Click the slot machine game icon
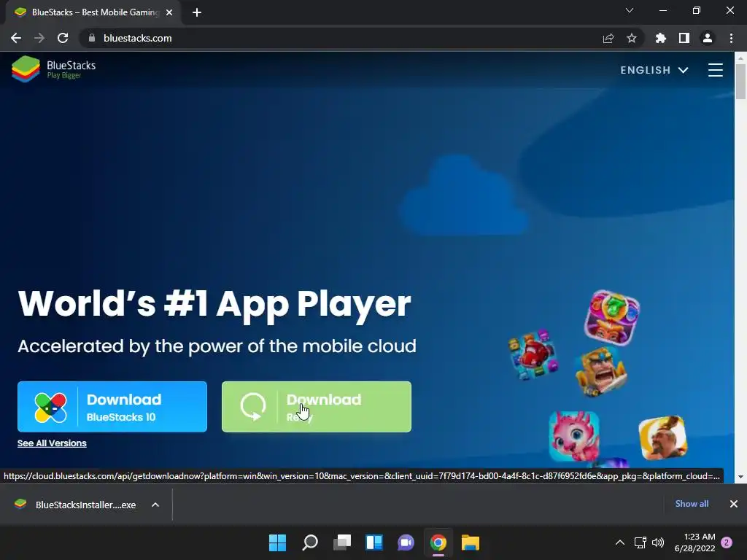Screen dimensions: 747x560 coord(612,317)
